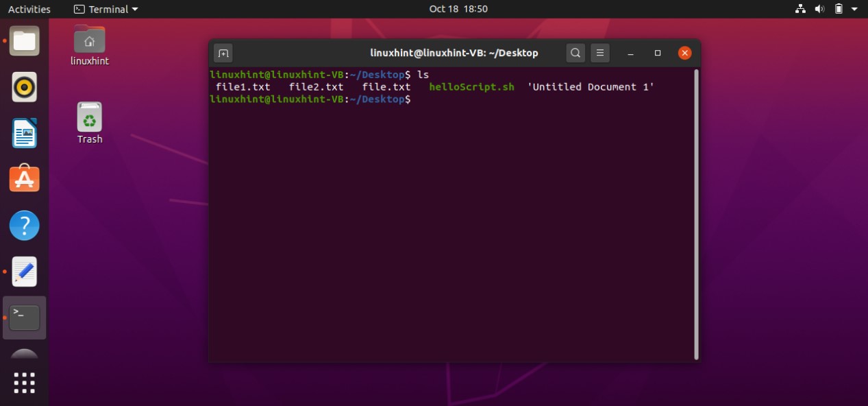Open Text Editor from the dock
Viewport: 868px width, 406px height.
pos(25,272)
